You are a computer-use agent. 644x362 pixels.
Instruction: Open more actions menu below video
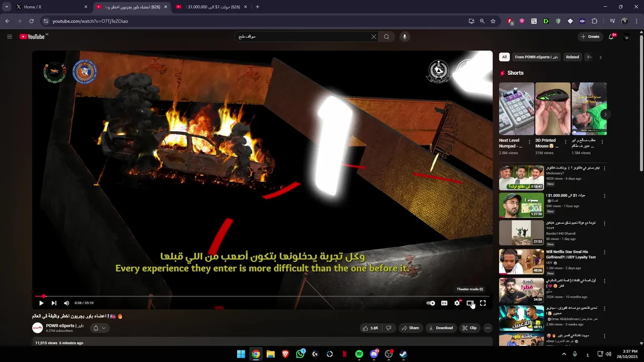point(488,328)
